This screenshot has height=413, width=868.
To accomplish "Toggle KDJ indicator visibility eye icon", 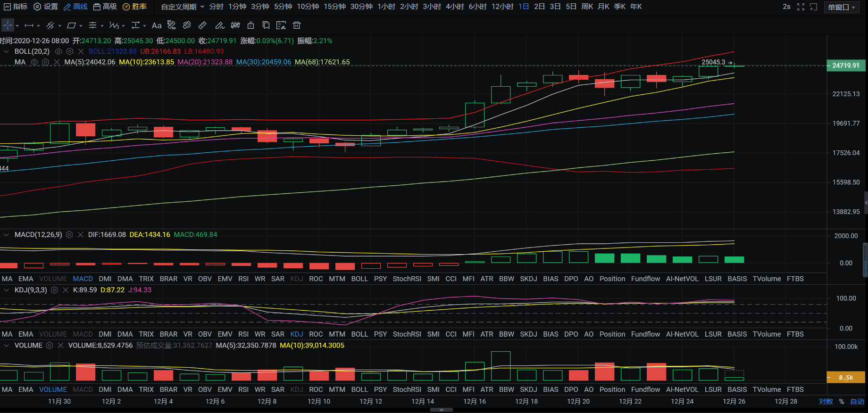I will pos(54,290).
